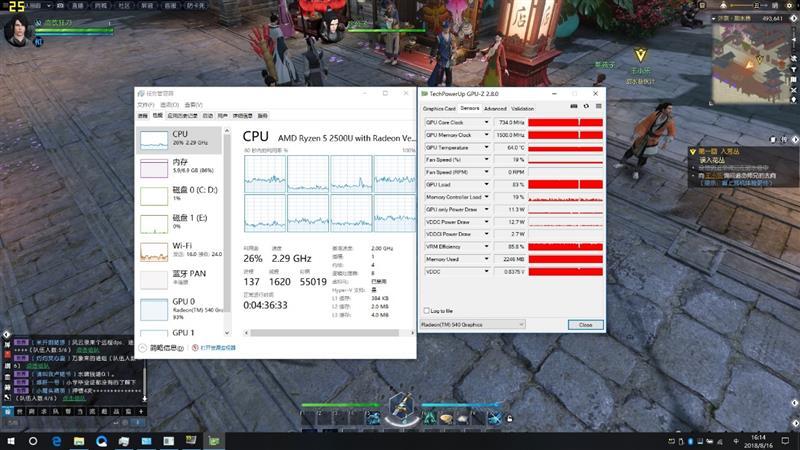This screenshot has width=800, height=450.
Task: Open Task Manager 文件(F) menu
Action: [x=146, y=105]
